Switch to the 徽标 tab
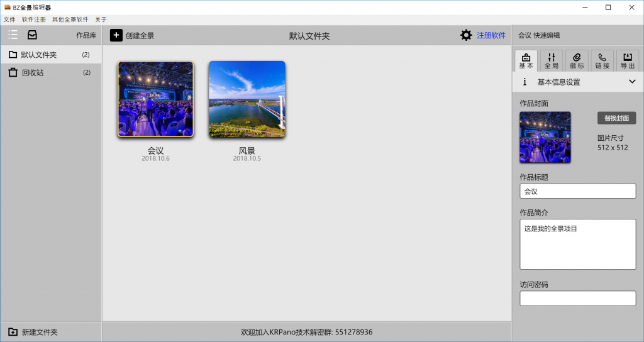This screenshot has width=644, height=342. pos(577,61)
